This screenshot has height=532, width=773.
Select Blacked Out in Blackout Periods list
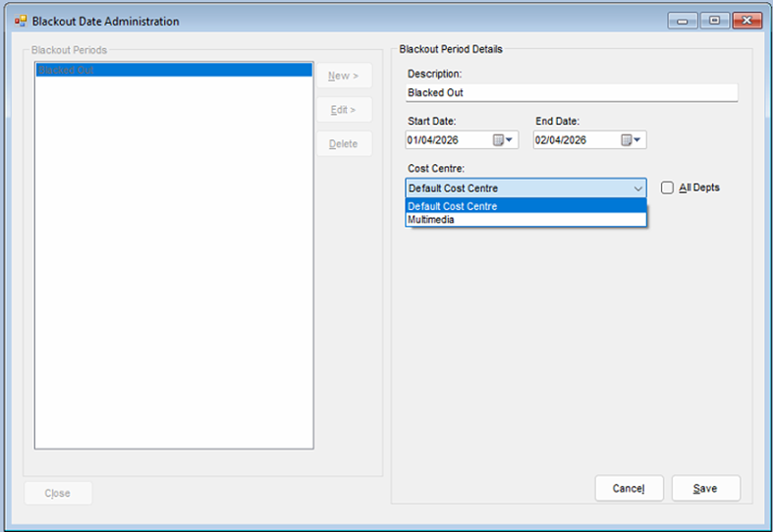coord(174,70)
